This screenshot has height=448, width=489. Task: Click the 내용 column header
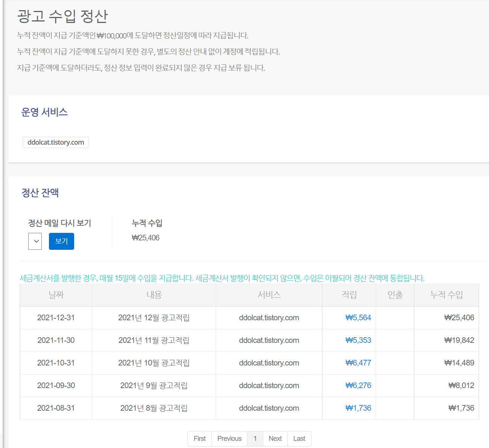[x=154, y=295]
